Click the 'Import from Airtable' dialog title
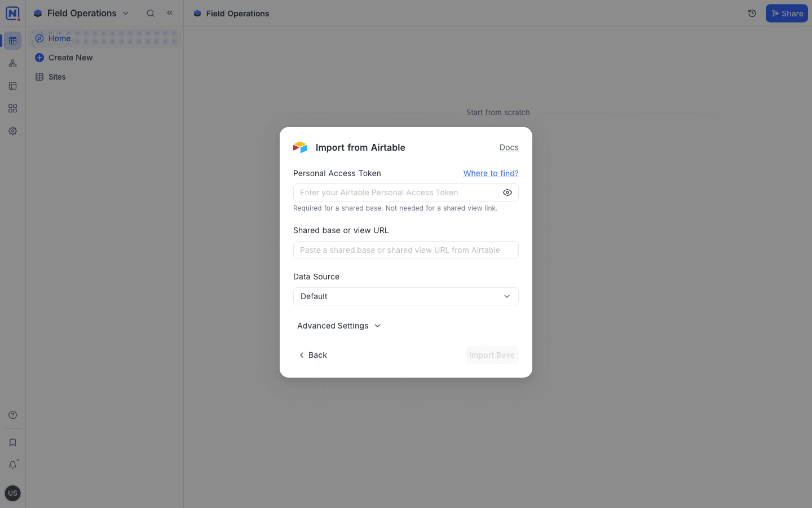The height and width of the screenshot is (508, 812). point(360,147)
